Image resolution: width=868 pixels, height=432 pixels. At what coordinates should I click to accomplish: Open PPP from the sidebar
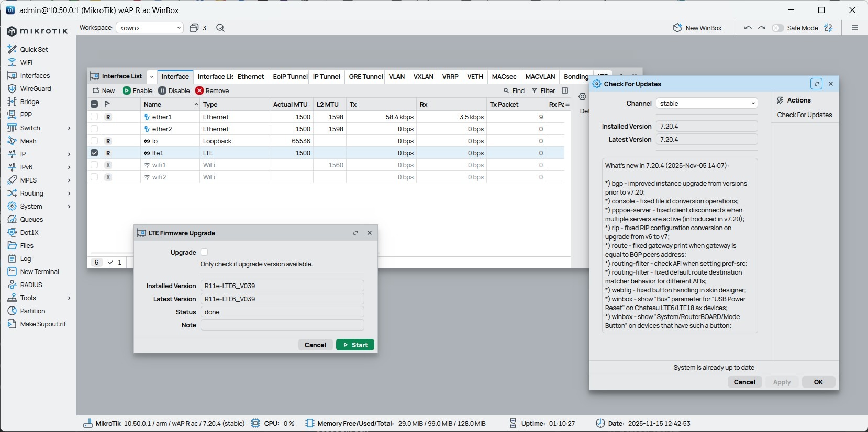click(26, 115)
